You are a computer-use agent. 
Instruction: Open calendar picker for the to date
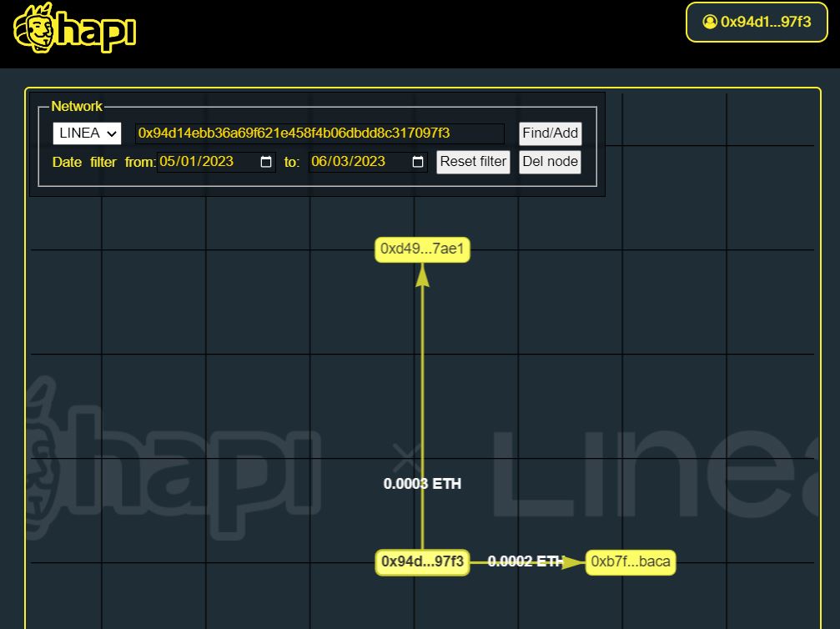pyautogui.click(x=418, y=162)
